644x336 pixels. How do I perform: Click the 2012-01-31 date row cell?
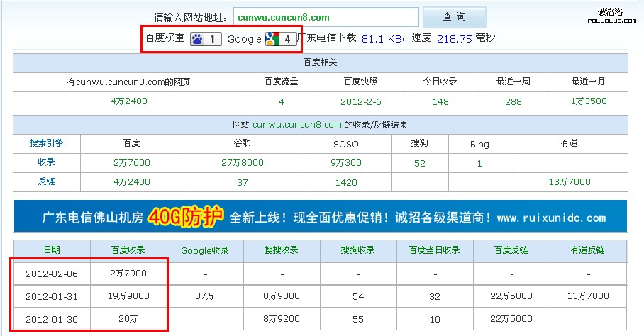(52, 296)
